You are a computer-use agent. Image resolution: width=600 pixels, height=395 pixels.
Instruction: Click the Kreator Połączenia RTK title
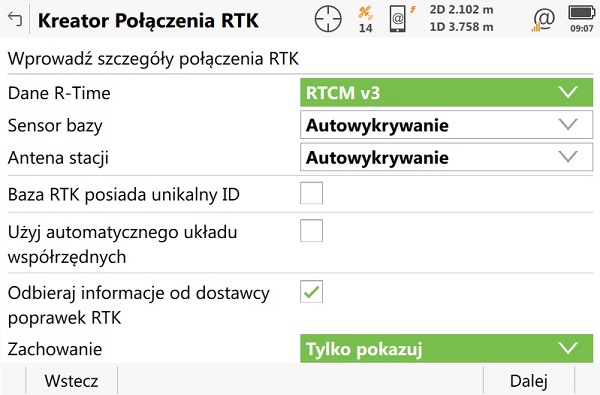pos(148,20)
